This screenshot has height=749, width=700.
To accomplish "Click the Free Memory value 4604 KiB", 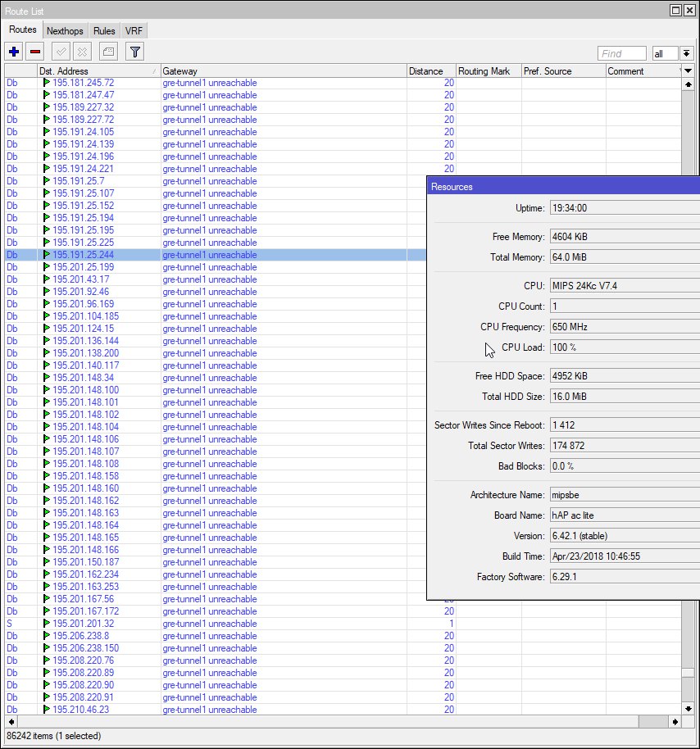I will click(x=625, y=237).
